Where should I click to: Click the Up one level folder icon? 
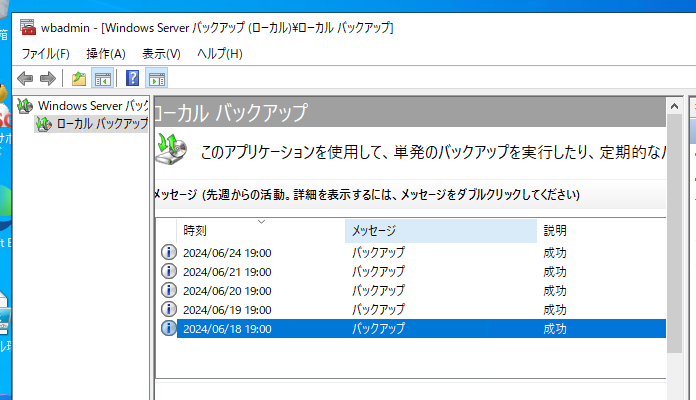coord(79,79)
